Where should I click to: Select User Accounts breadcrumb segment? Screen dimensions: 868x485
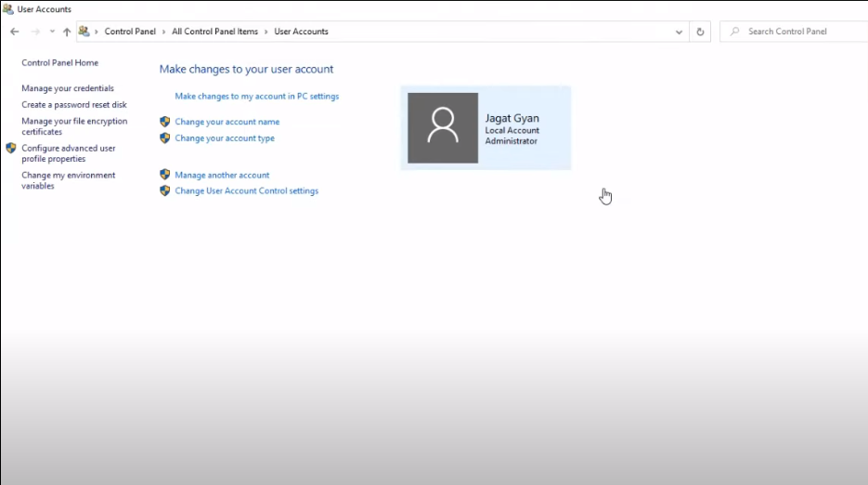(301, 32)
